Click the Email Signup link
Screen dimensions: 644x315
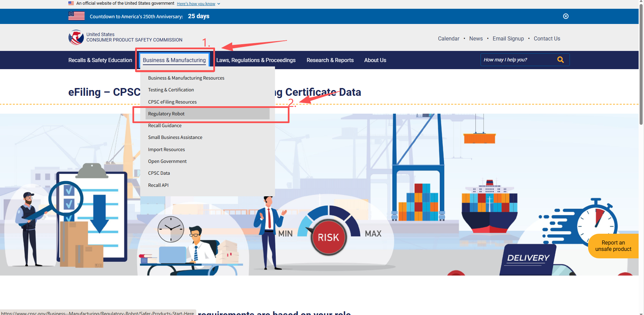click(x=508, y=38)
